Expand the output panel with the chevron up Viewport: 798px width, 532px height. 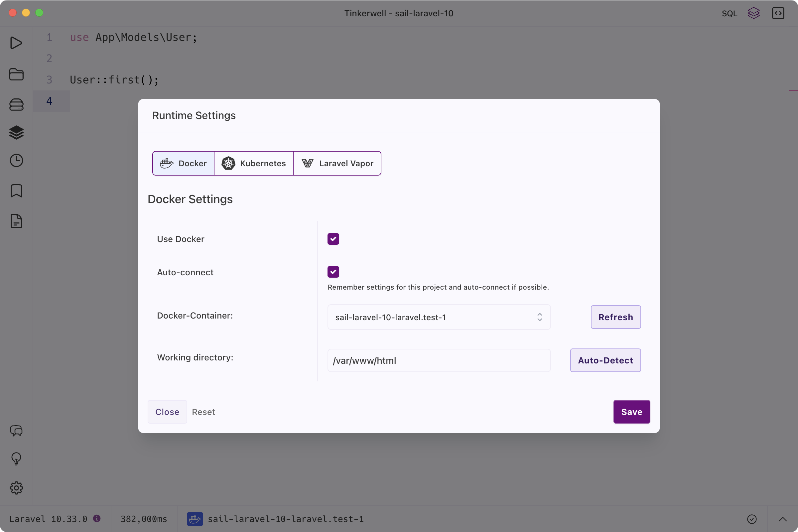click(782, 519)
